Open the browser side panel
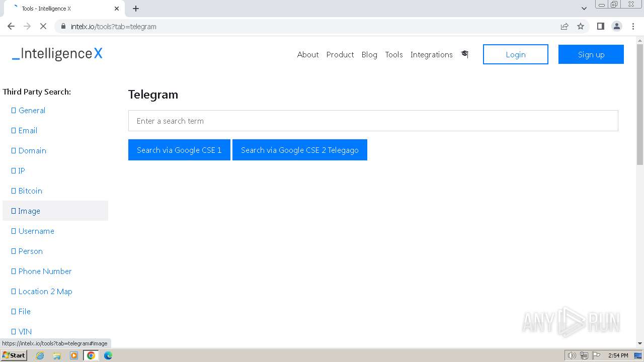Screen dimensions: 644x362 point(600,26)
